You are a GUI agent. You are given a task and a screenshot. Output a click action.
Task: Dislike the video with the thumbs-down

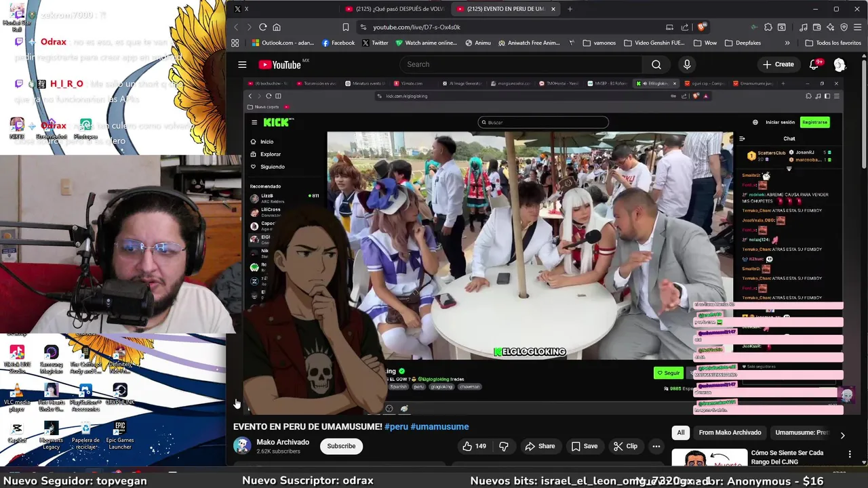[503, 446]
